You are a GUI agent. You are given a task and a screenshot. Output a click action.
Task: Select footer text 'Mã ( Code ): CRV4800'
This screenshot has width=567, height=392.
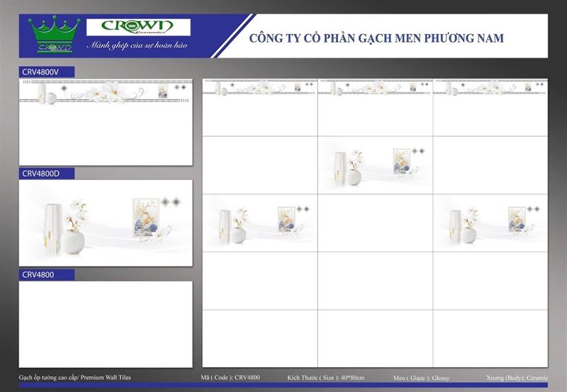230,378
